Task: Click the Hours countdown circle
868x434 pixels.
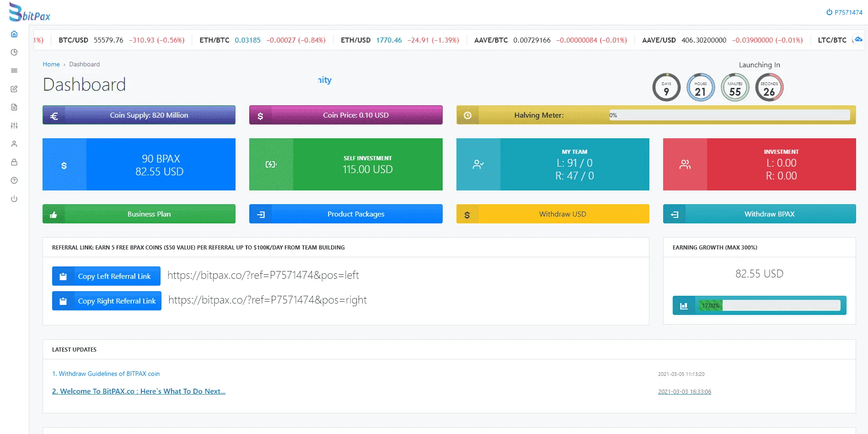Action: (701, 87)
